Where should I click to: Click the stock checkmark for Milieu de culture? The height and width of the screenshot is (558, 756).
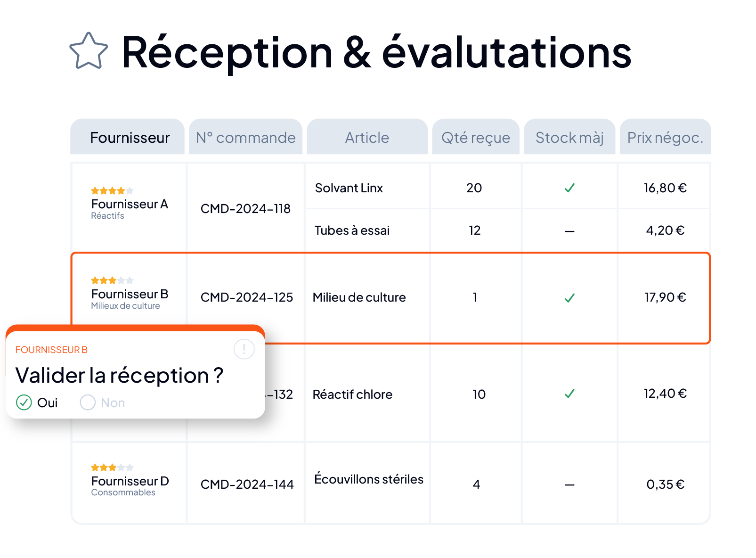(x=569, y=298)
